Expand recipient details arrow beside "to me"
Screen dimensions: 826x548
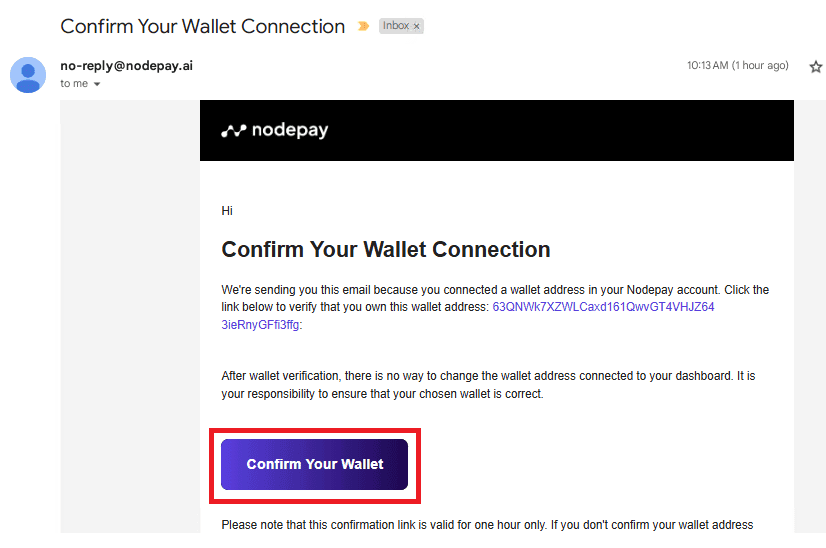(97, 84)
